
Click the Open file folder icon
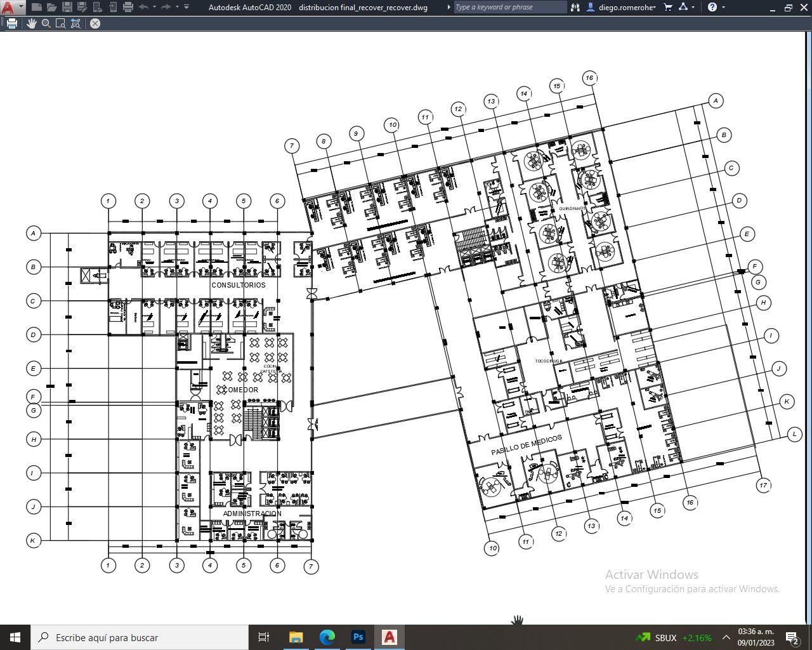(52, 8)
